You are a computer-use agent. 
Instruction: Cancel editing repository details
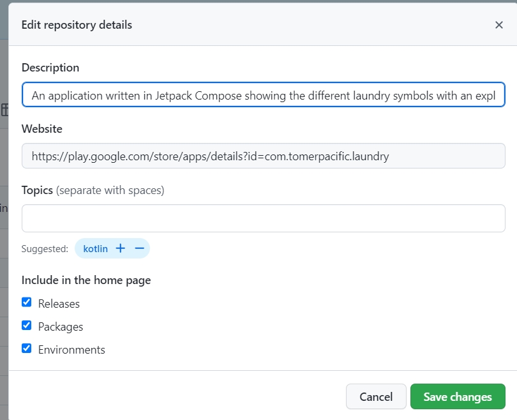click(376, 396)
